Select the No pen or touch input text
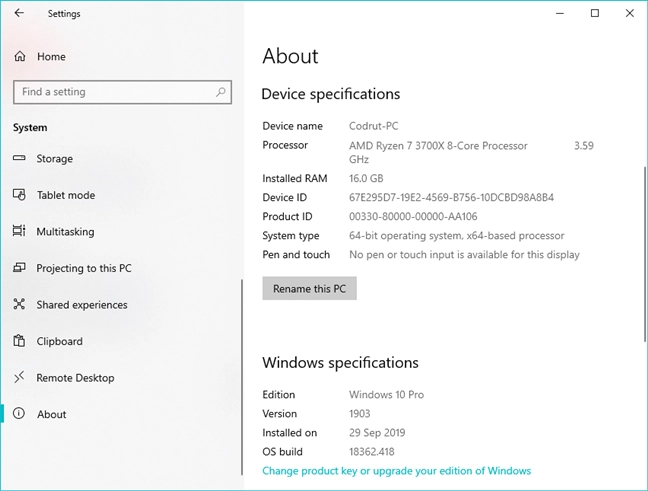 465,255
